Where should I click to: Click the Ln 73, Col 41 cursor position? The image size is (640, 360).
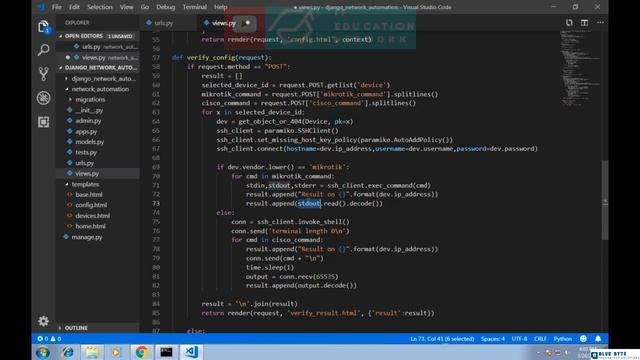click(x=442, y=339)
